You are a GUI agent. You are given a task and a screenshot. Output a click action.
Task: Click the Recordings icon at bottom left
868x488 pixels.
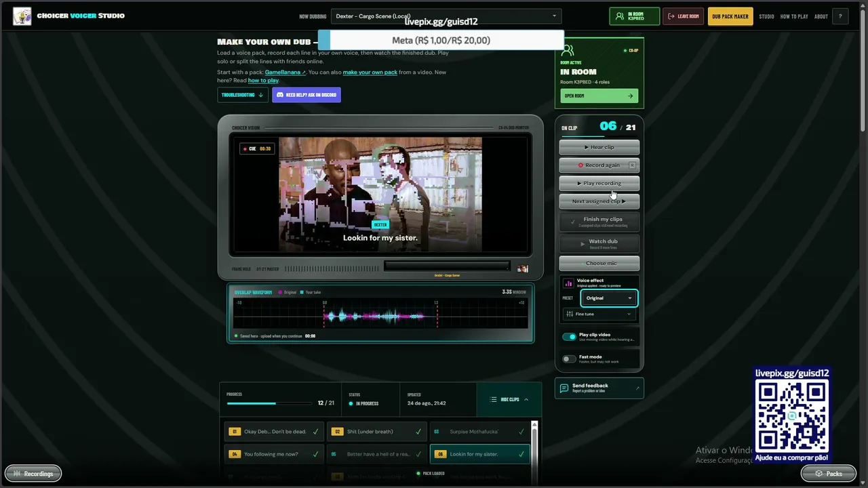(17, 474)
